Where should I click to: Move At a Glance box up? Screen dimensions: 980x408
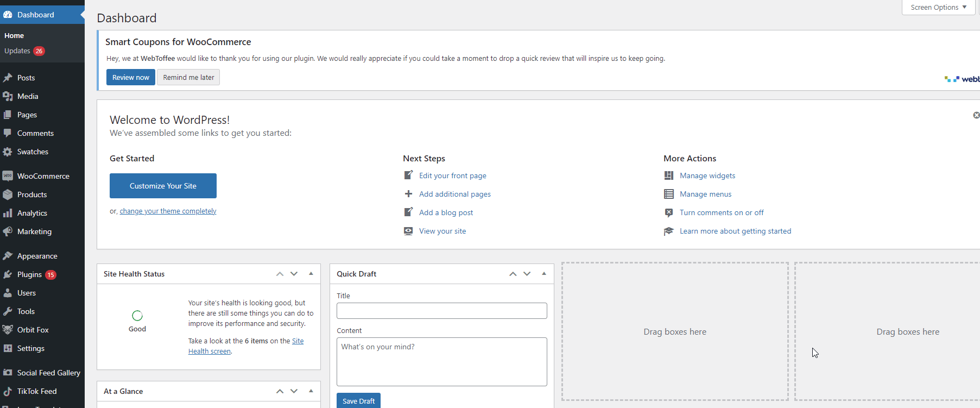(x=280, y=391)
